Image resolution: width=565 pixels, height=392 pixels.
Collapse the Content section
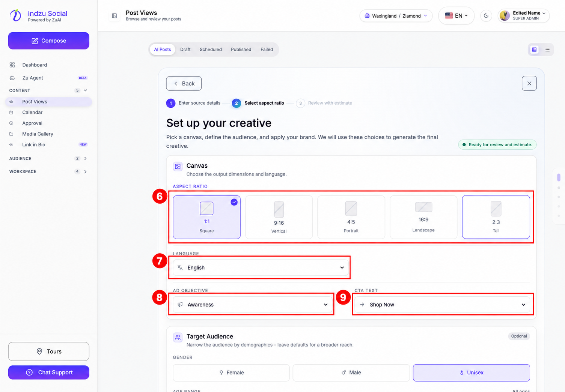coord(86,90)
